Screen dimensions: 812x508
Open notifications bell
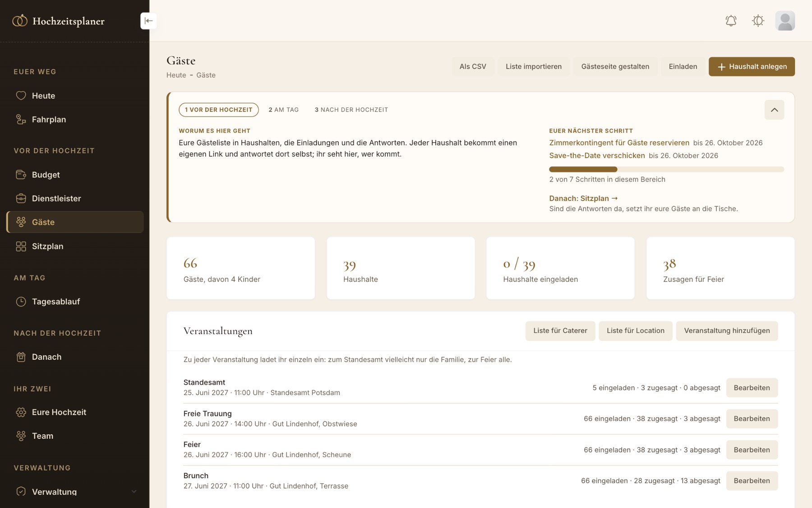pos(731,21)
